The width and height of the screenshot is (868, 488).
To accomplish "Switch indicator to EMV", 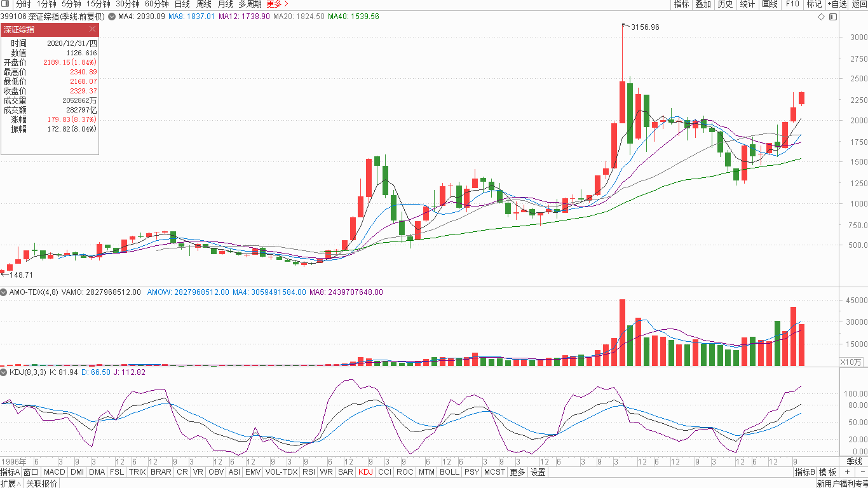I will point(253,472).
